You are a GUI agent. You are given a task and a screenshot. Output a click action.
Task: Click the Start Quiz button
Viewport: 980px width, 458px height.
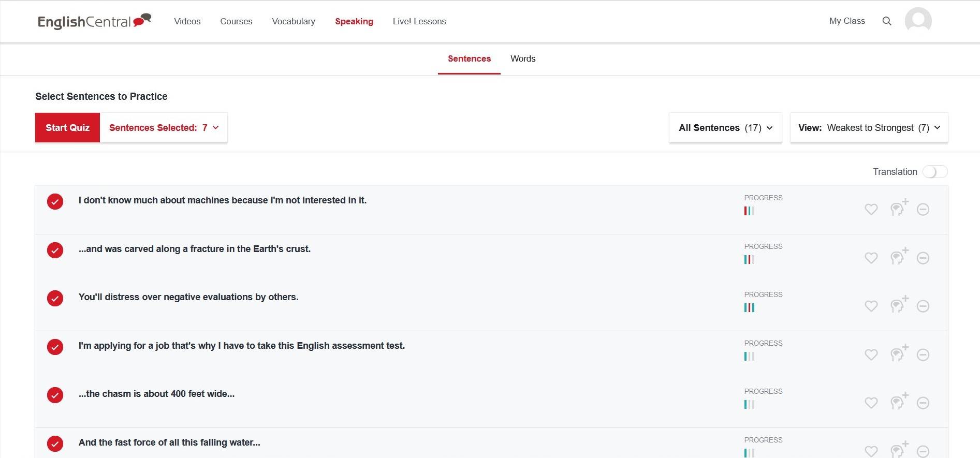tap(67, 128)
